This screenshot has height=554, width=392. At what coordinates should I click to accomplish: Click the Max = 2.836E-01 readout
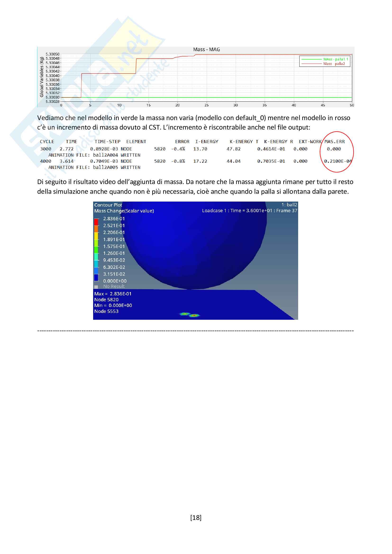pos(113,294)
